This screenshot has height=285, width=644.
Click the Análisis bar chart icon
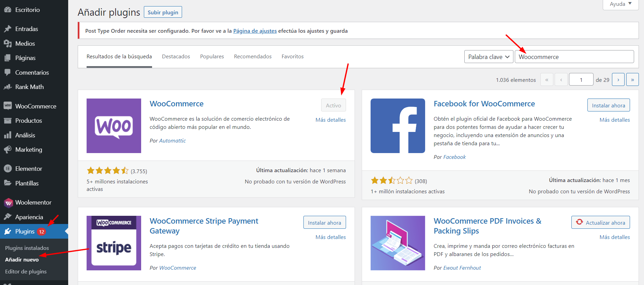click(8, 135)
